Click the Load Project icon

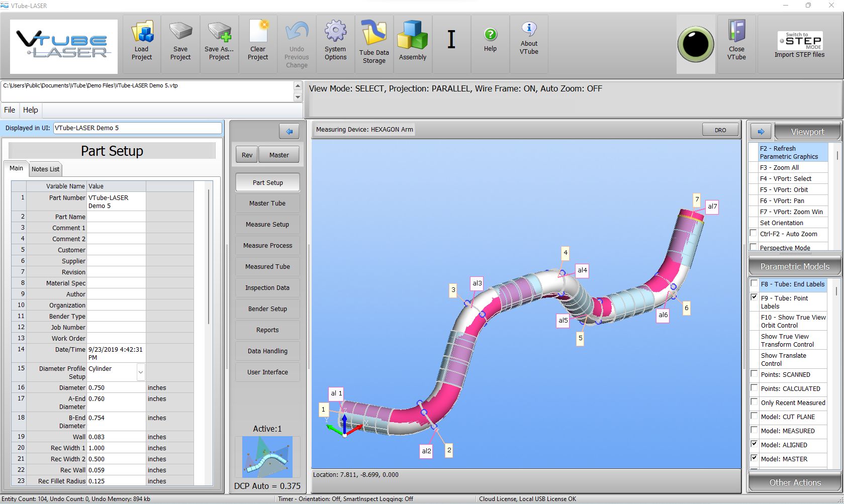click(142, 33)
